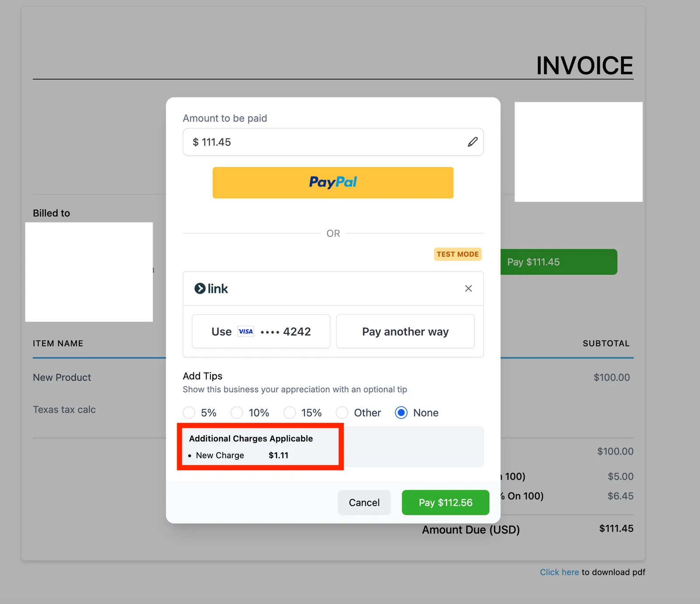Click the Add Tips heading
The height and width of the screenshot is (604, 700).
click(x=203, y=376)
